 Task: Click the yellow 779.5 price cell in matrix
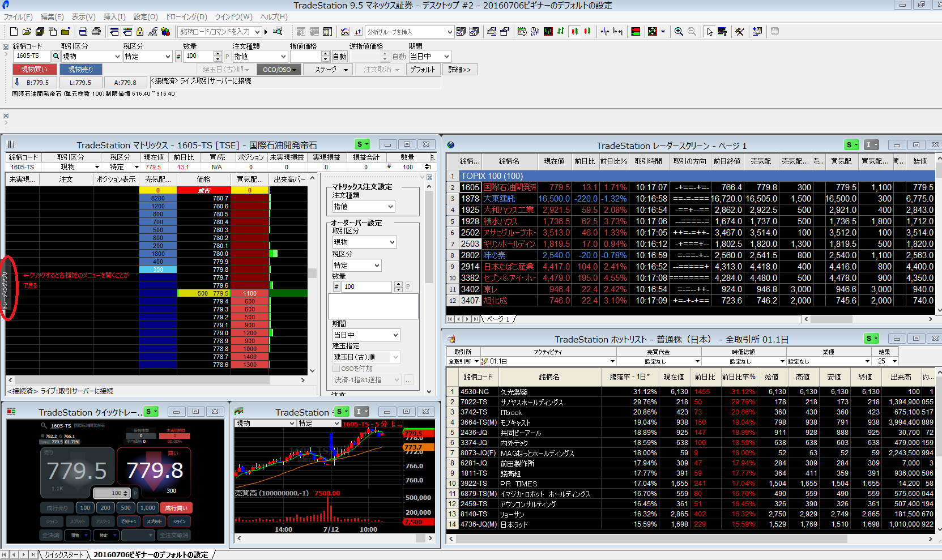(x=204, y=293)
